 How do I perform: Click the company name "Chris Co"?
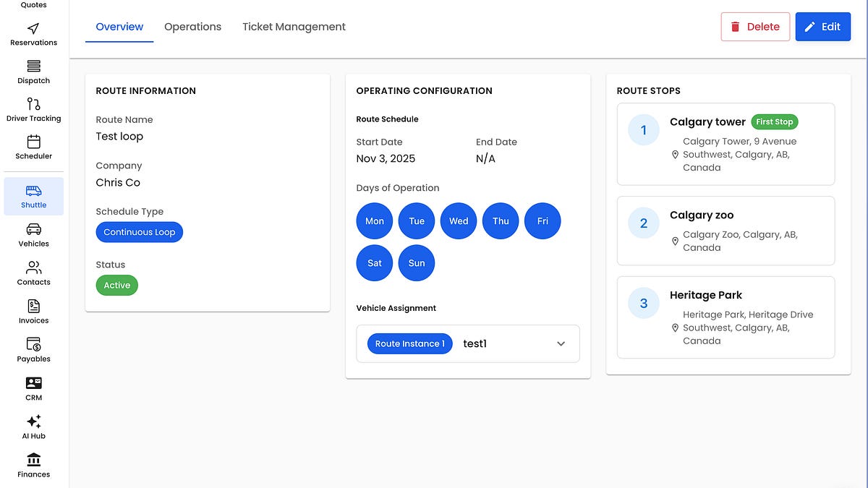coord(118,183)
